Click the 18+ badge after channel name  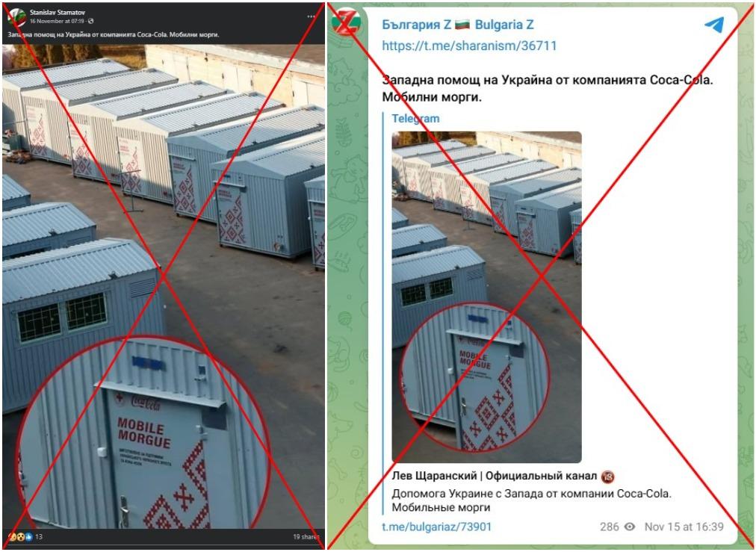[607, 477]
